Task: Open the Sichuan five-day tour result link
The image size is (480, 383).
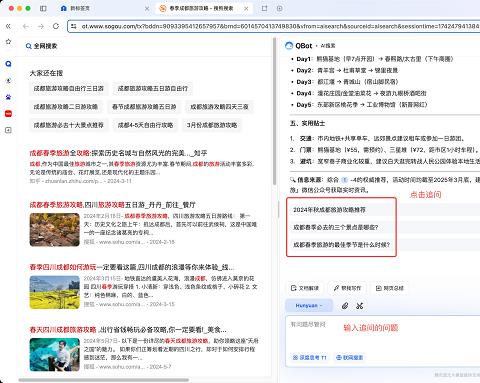Action: pos(112,205)
